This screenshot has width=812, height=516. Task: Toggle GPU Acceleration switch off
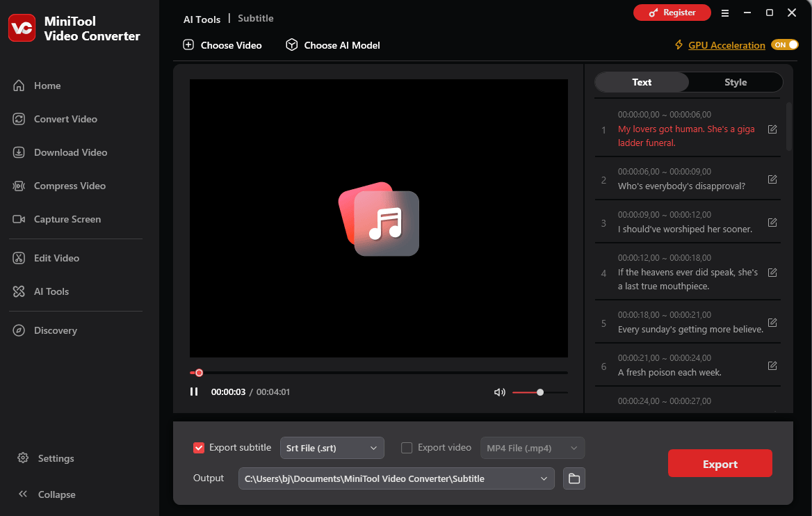click(x=785, y=45)
